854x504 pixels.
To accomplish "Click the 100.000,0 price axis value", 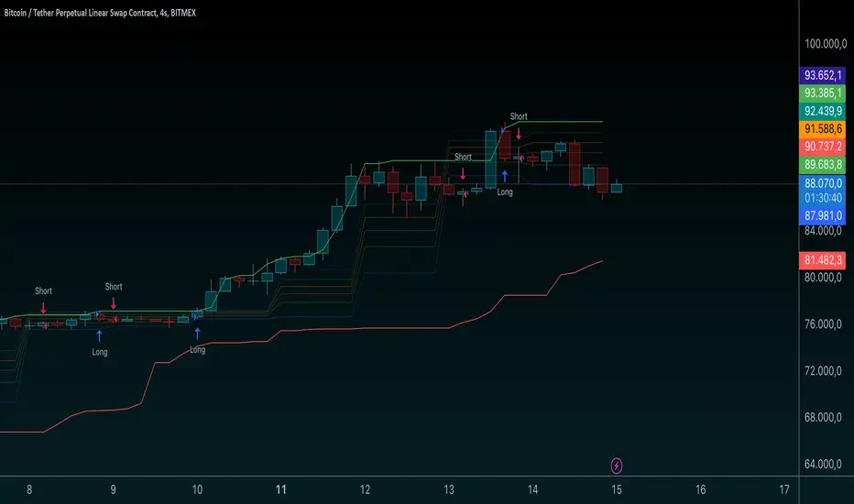I will click(x=825, y=44).
